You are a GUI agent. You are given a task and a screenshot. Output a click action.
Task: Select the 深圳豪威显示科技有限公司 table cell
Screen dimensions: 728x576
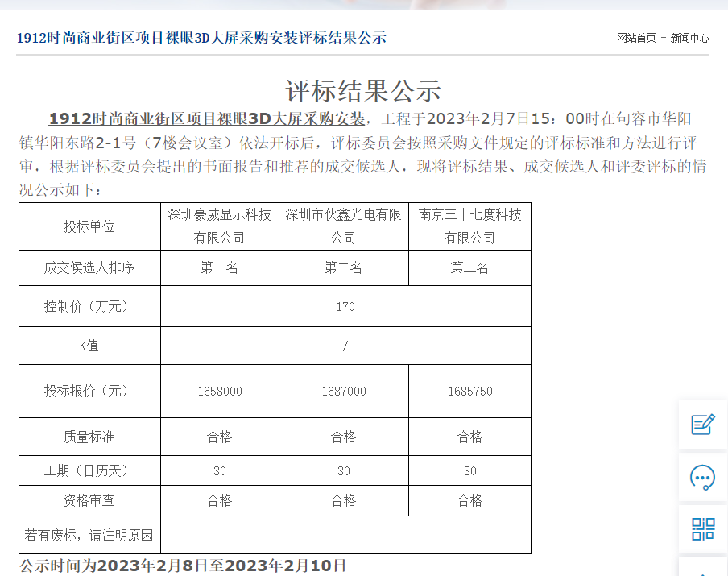coord(220,226)
